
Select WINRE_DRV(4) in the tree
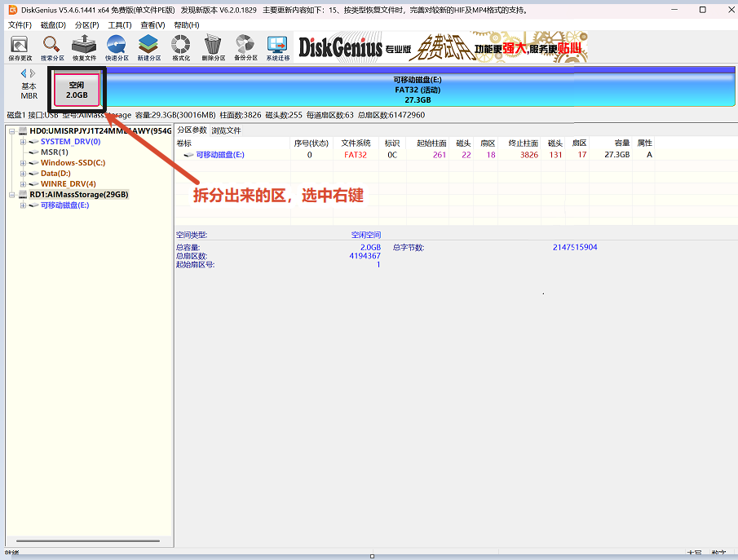[68, 184]
